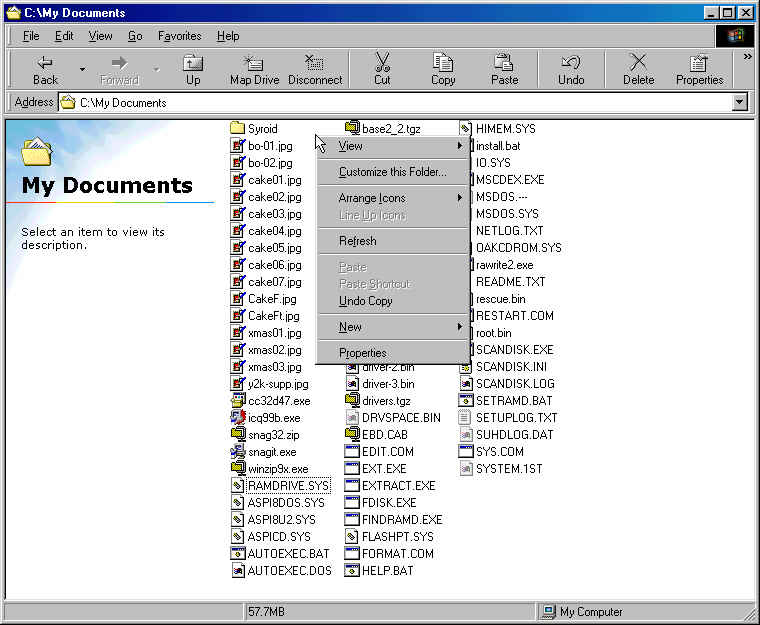The height and width of the screenshot is (625, 760).
Task: Expand the Address bar dropdown
Action: click(x=739, y=102)
